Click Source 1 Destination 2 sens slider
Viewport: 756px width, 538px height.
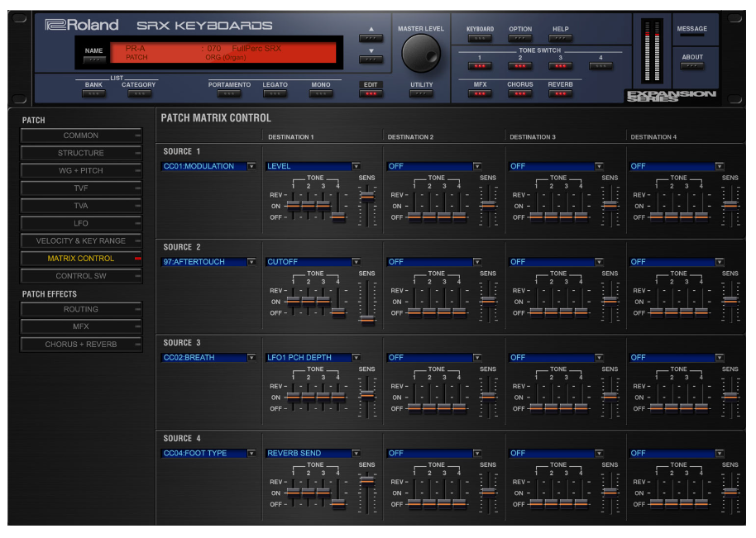click(x=488, y=205)
